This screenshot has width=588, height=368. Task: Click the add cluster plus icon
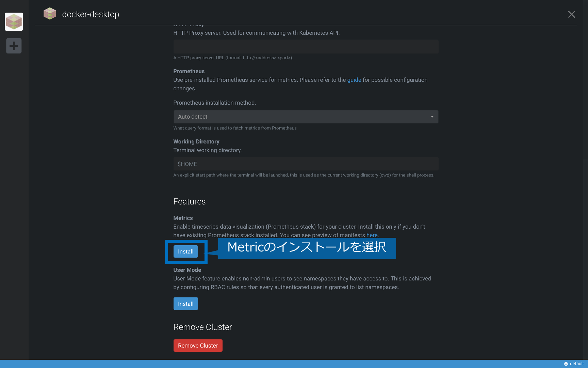pyautogui.click(x=14, y=46)
